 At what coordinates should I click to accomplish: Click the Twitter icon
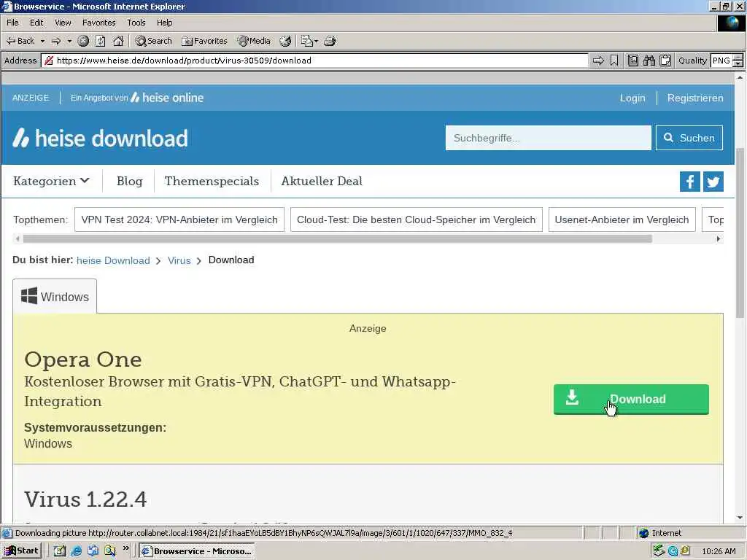point(713,182)
